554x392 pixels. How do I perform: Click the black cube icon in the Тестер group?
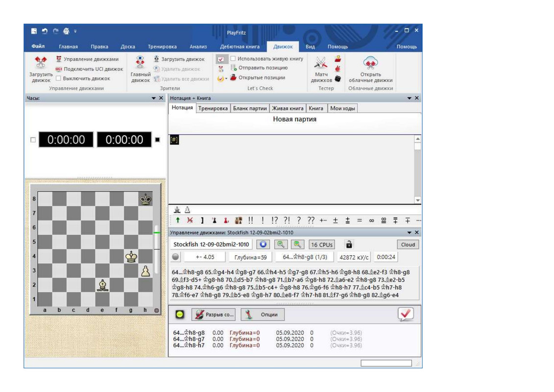pyautogui.click(x=338, y=78)
